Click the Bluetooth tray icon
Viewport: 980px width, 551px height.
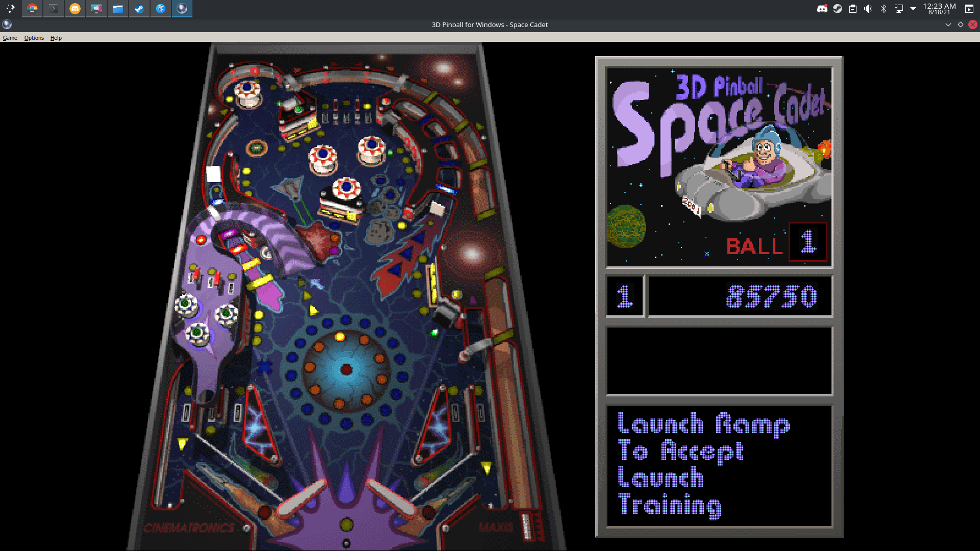[883, 8]
